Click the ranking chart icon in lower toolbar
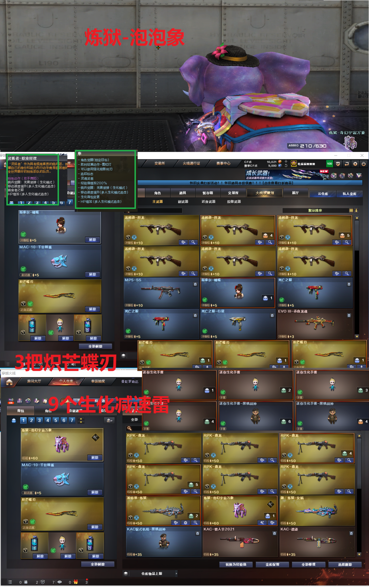The height and width of the screenshot is (588, 369). click(x=19, y=401)
